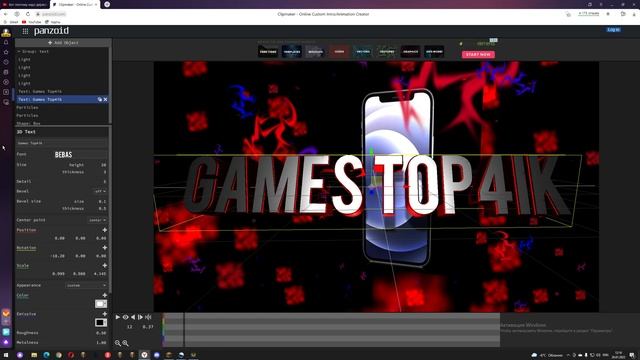Click the 3D text content input field
The image size is (640, 360).
62,143
